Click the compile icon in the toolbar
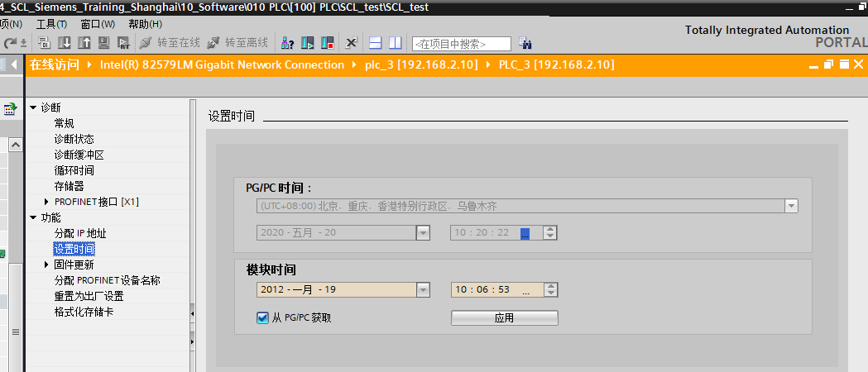Image resolution: width=868 pixels, height=372 pixels. pyautogui.click(x=45, y=42)
